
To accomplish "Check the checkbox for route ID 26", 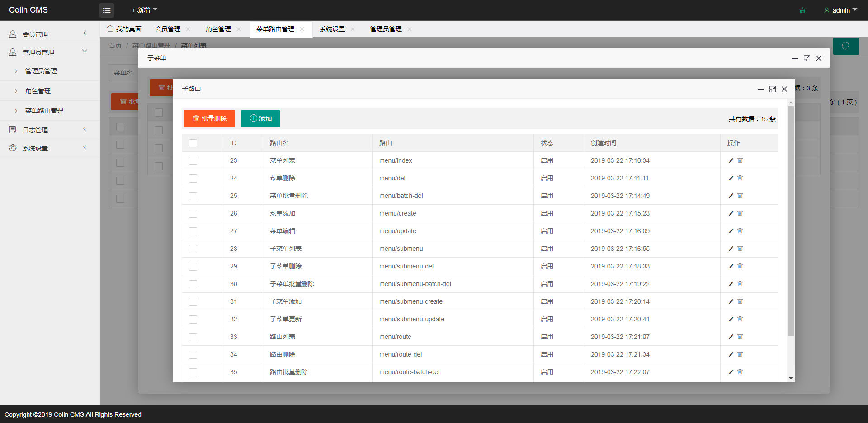I will tap(193, 214).
